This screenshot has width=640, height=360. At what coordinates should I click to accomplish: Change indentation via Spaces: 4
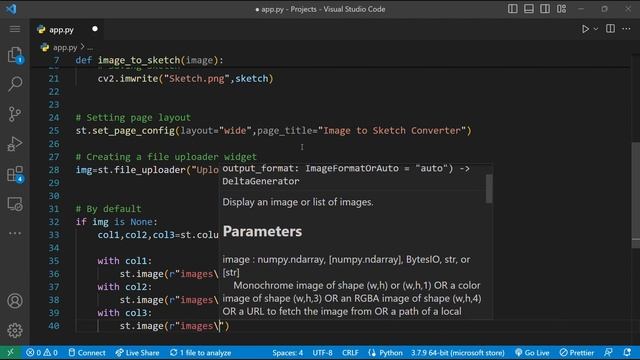coord(287,353)
